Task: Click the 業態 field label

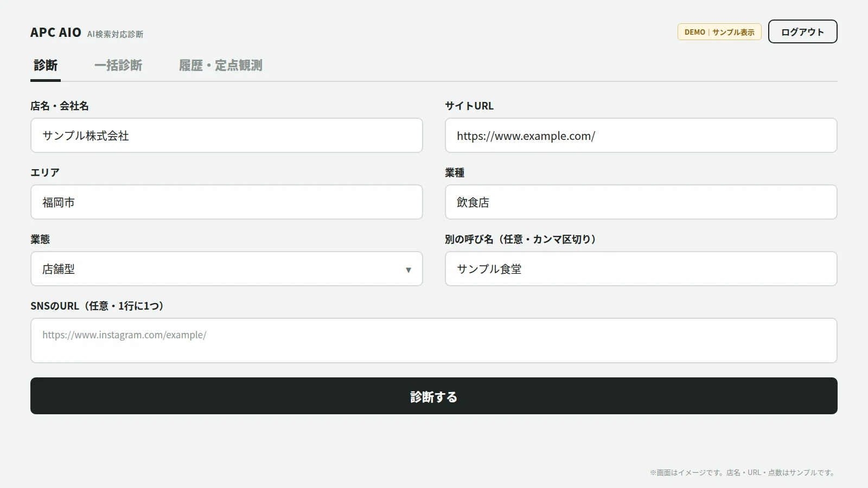Action: [40, 239]
